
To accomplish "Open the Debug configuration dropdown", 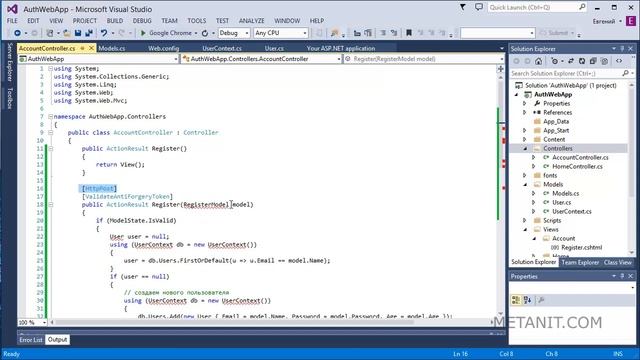I will 234,33.
